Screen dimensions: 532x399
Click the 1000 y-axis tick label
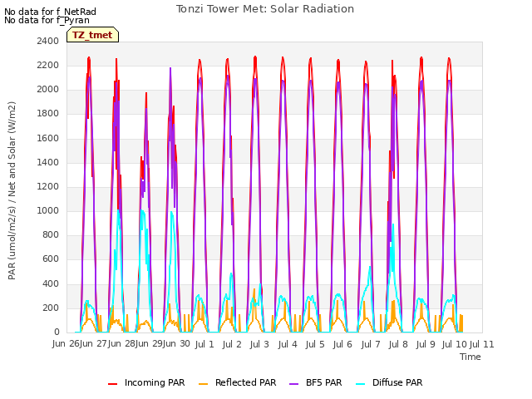(x=48, y=210)
